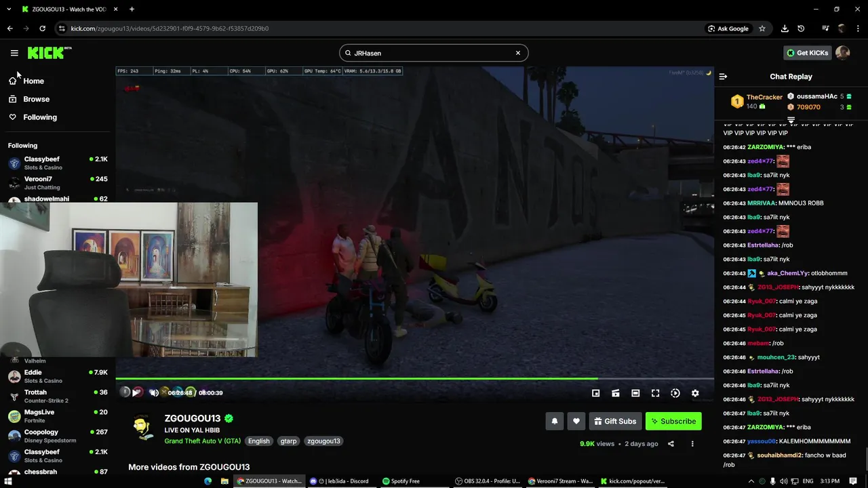This screenshot has height=488, width=868.
Task: Select the English language tag
Action: (258, 441)
